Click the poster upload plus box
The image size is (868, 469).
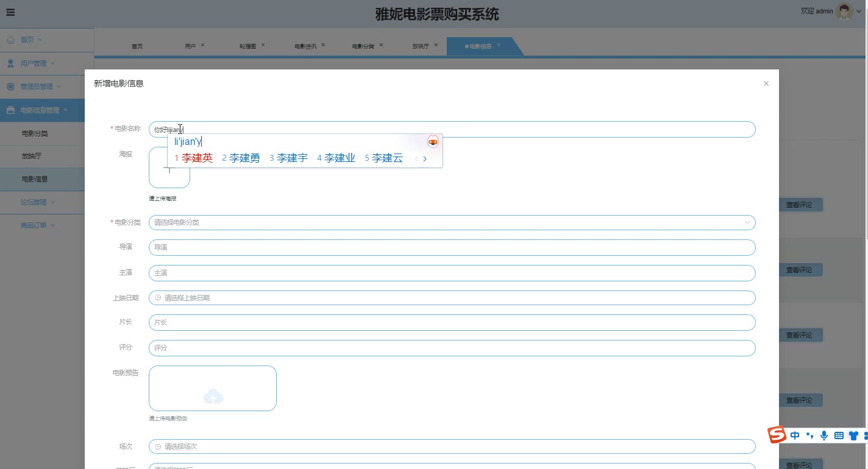tap(169, 174)
